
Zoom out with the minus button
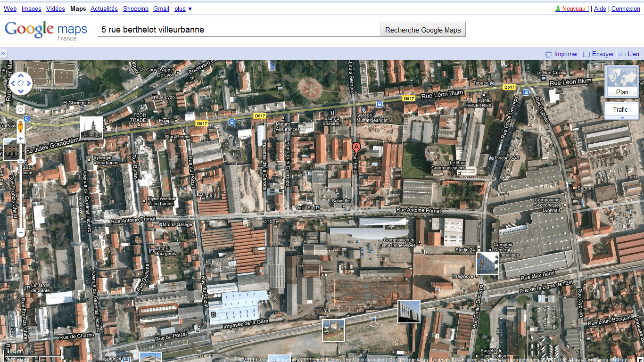[20, 233]
